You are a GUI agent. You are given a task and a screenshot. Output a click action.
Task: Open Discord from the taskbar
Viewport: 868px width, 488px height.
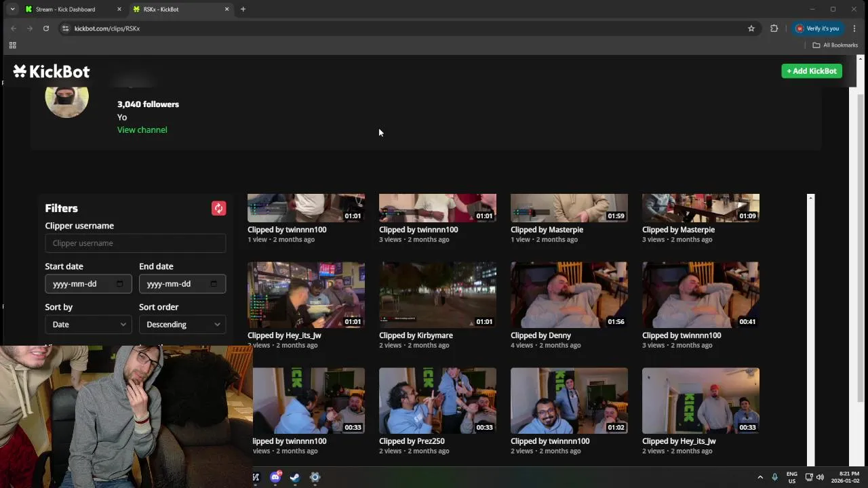pyautogui.click(x=275, y=477)
